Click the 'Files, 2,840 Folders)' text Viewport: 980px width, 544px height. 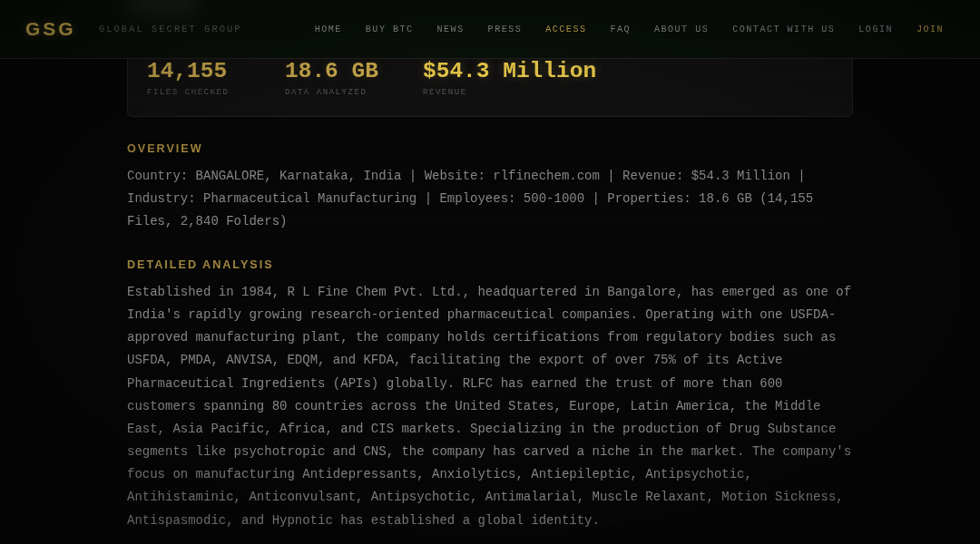[x=207, y=221]
